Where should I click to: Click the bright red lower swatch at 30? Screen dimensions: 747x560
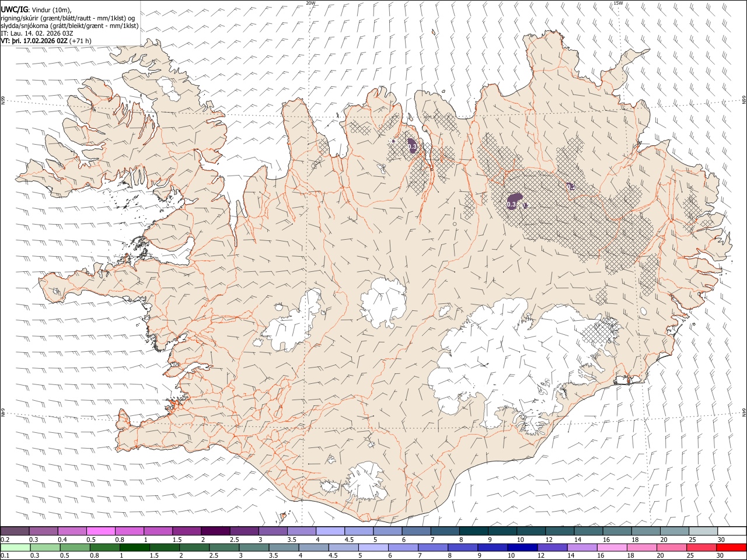tap(732, 547)
